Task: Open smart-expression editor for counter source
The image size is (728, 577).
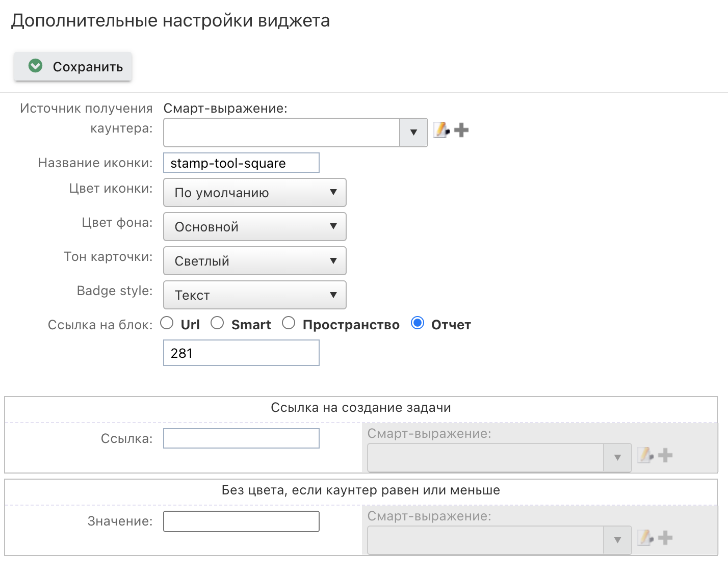Action: (x=441, y=130)
